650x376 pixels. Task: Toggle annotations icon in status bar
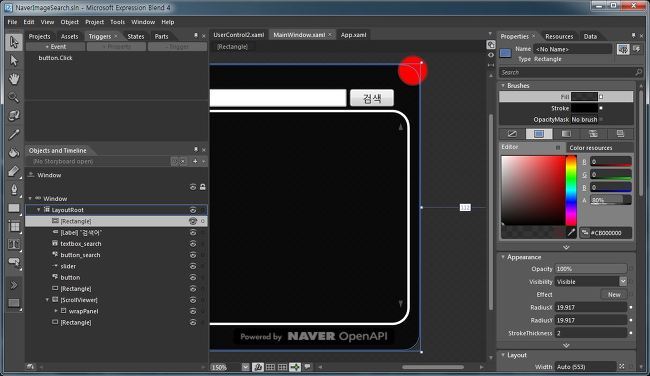tap(308, 367)
